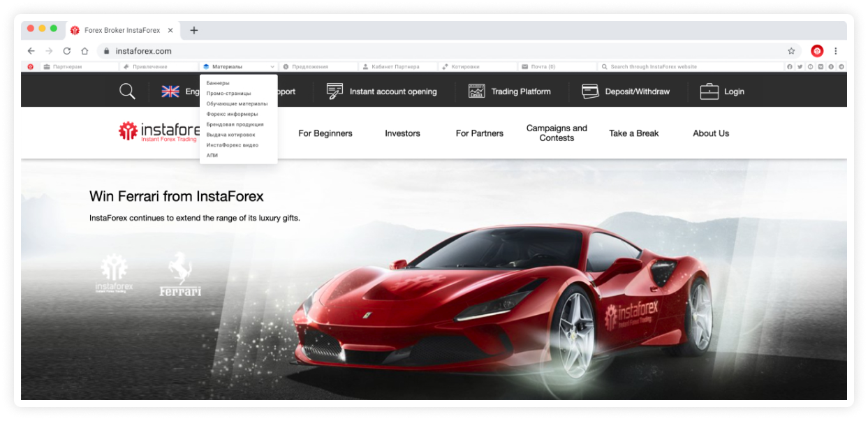Click the Deposit/Withdraw credit card icon
The height and width of the screenshot is (421, 868).
(x=590, y=91)
